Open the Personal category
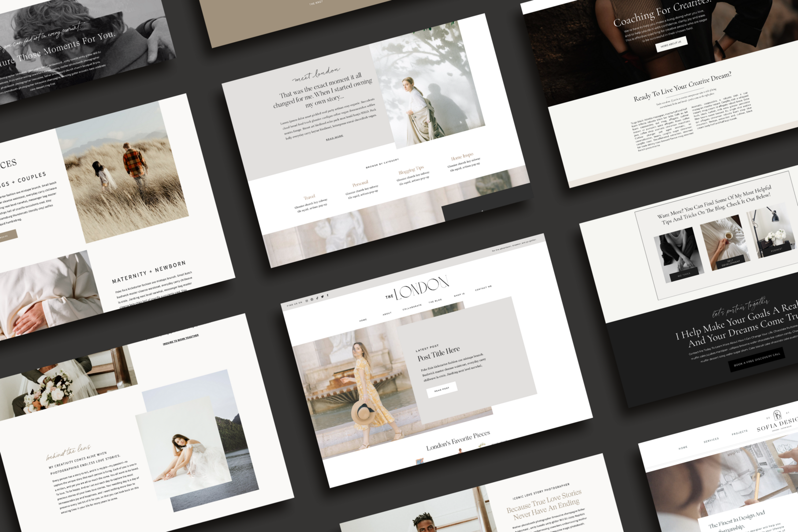This screenshot has width=798, height=532. pyautogui.click(x=360, y=183)
